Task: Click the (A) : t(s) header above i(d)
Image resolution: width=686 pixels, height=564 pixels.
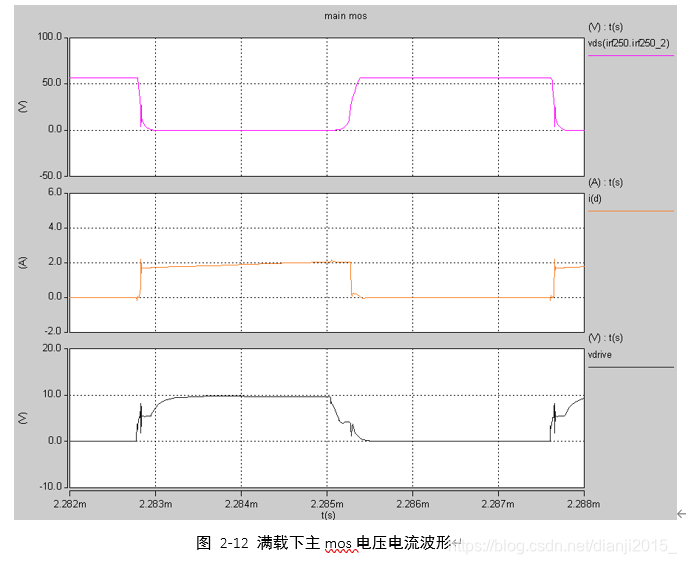Action: [606, 182]
